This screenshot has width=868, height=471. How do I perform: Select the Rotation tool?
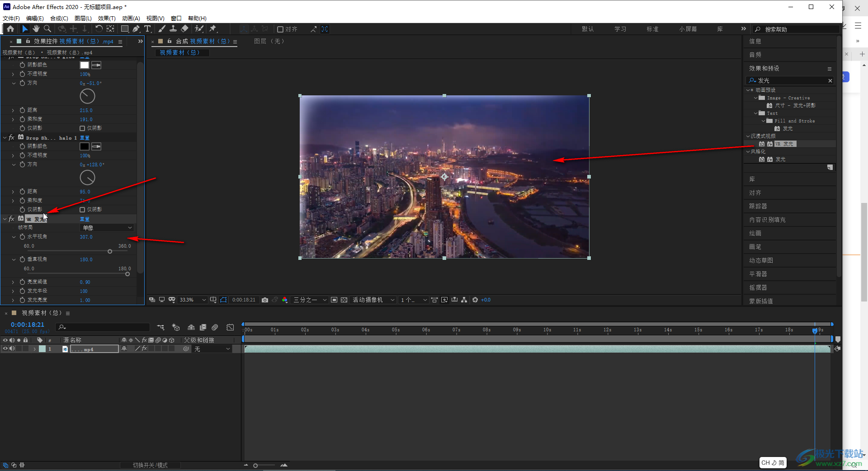click(99, 29)
